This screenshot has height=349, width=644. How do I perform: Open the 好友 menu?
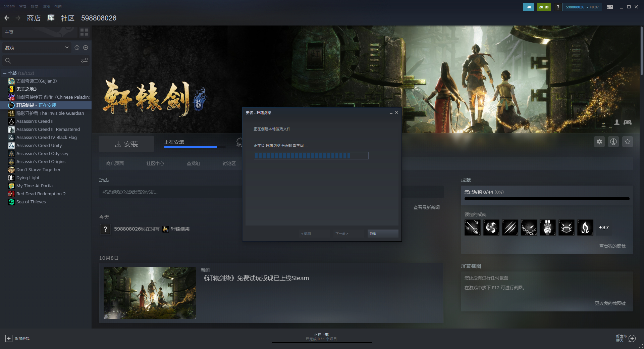(35, 6)
